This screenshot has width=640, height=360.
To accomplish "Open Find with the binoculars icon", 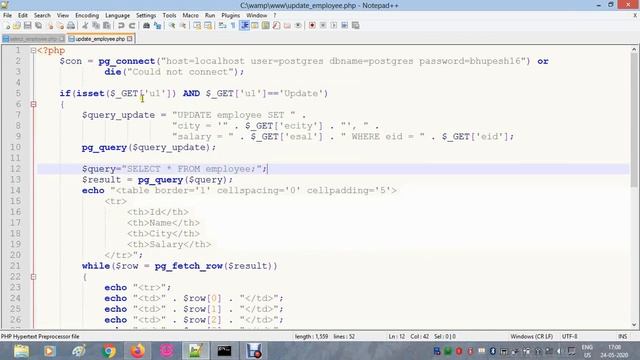I will point(146,26).
